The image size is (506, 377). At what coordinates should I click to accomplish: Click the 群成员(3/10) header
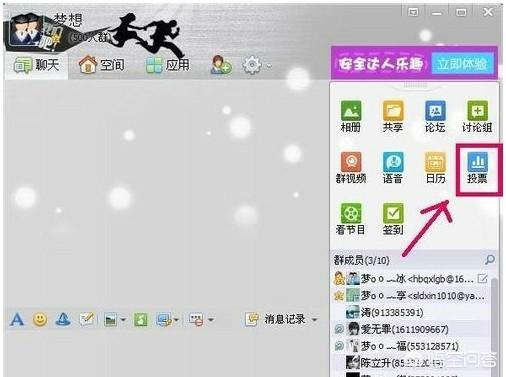tap(362, 260)
